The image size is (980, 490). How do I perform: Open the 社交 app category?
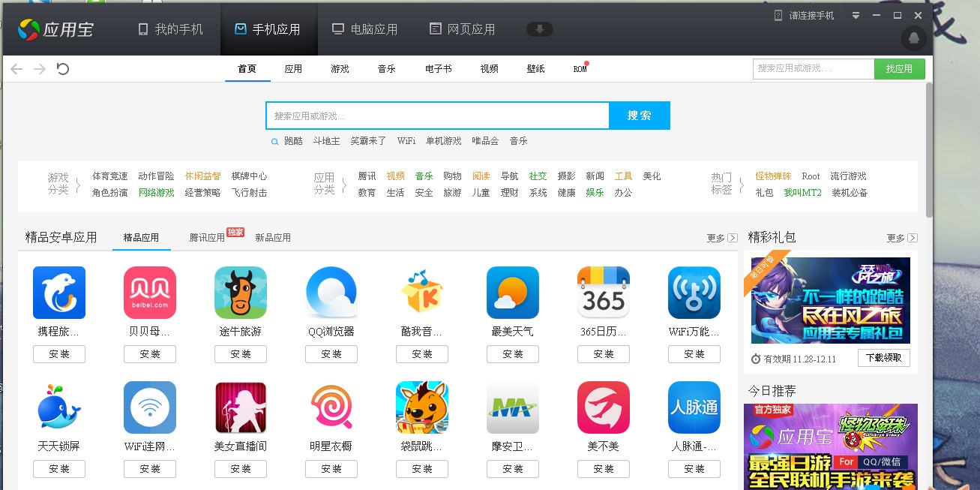(538, 176)
